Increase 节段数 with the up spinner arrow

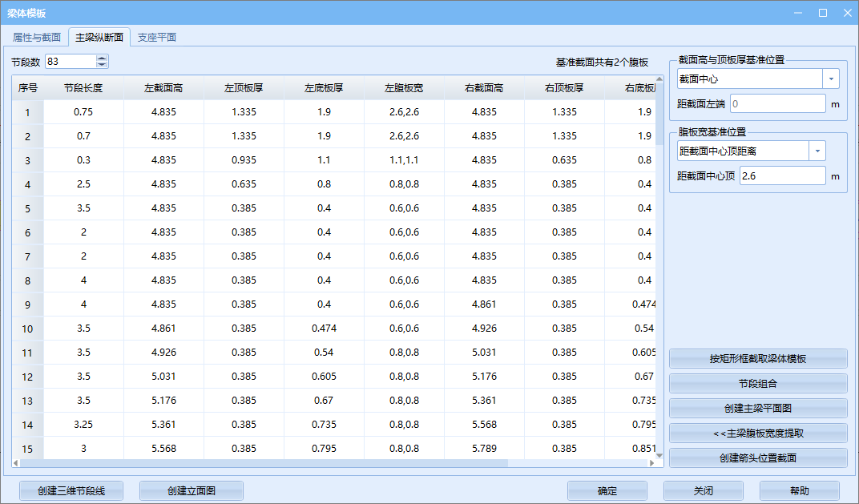pos(102,58)
